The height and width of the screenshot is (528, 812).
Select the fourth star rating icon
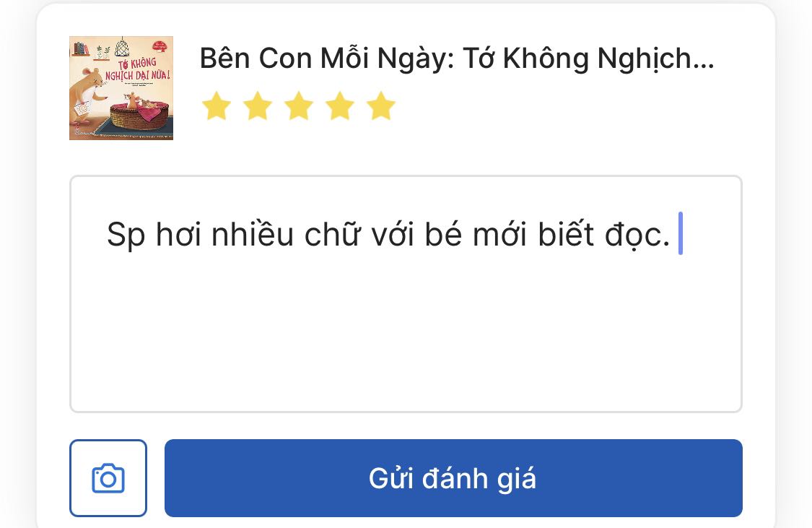339,106
